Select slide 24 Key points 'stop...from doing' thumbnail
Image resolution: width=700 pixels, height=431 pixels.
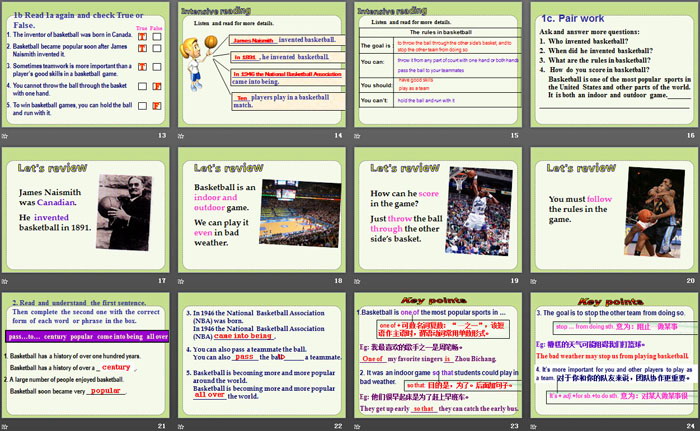[614, 356]
